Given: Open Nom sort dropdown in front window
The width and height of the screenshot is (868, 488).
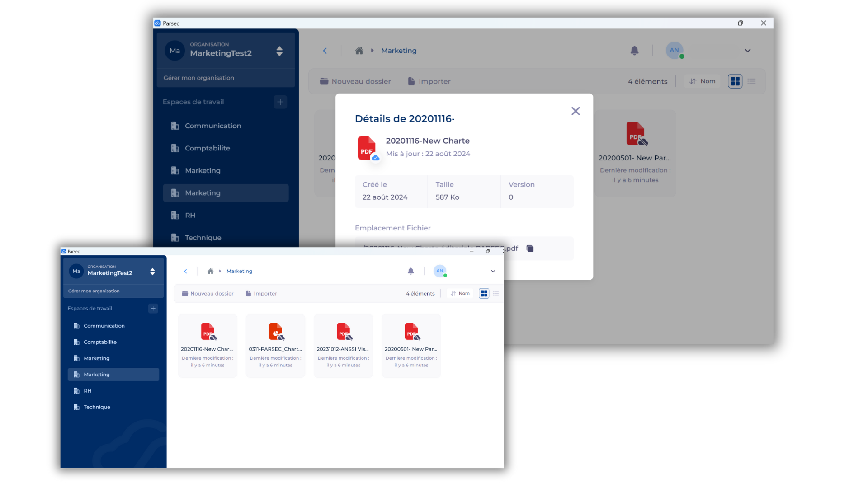Looking at the screenshot, I should click(460, 294).
